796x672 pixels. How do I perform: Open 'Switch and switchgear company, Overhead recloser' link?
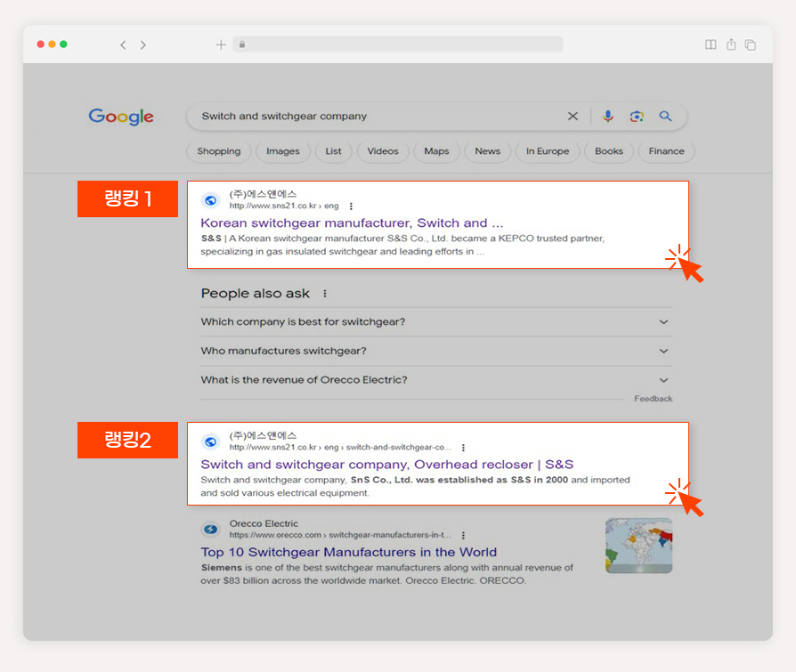386,465
